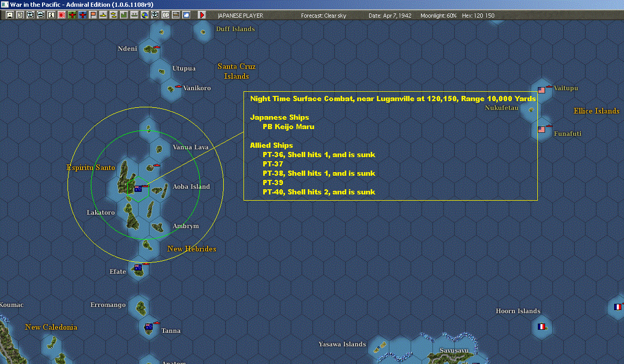
Task: Click the 'New Hebrides' region label
Action: [x=192, y=249]
